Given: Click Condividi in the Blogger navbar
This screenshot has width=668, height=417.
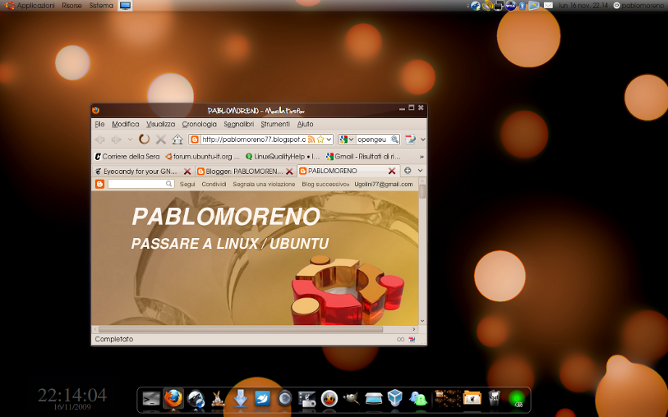Looking at the screenshot, I should [214, 184].
